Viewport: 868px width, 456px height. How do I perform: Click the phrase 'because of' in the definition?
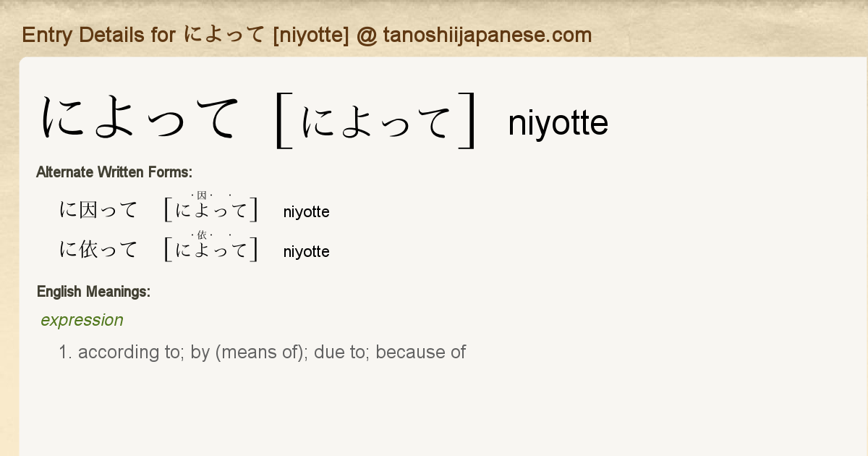point(421,352)
